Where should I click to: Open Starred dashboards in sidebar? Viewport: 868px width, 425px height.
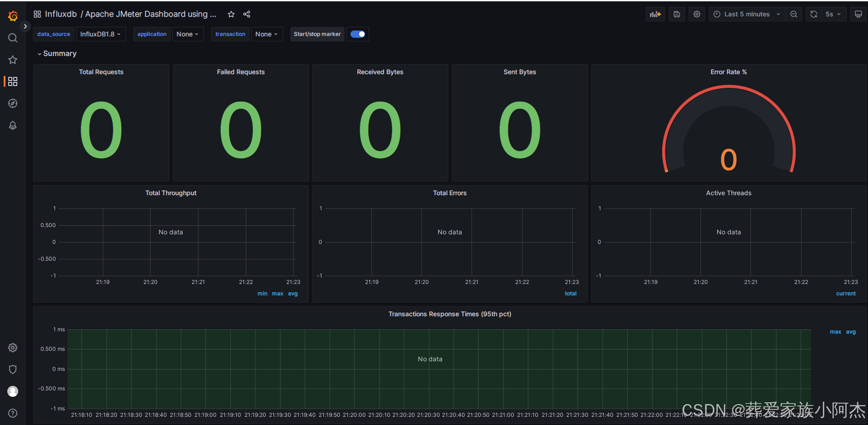[x=13, y=60]
